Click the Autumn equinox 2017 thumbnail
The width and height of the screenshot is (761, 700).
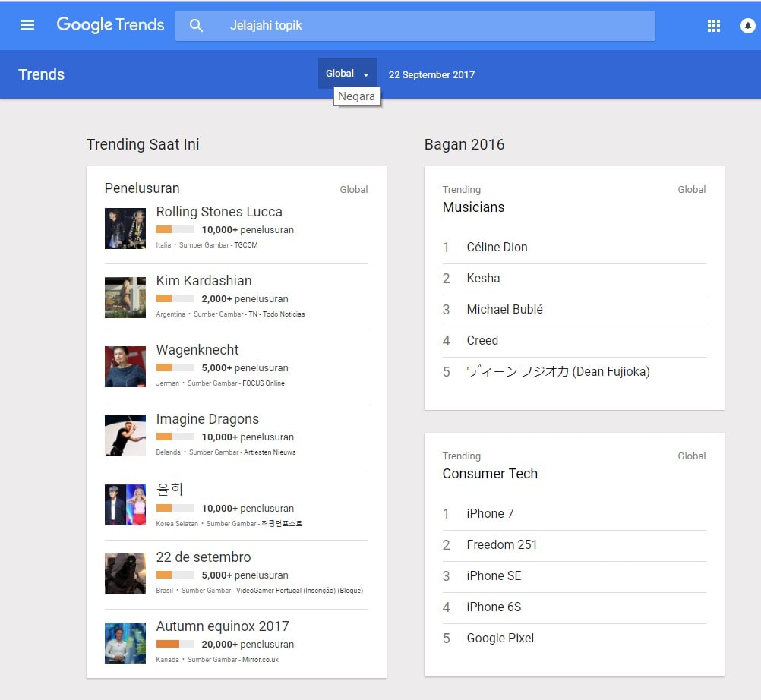click(125, 643)
